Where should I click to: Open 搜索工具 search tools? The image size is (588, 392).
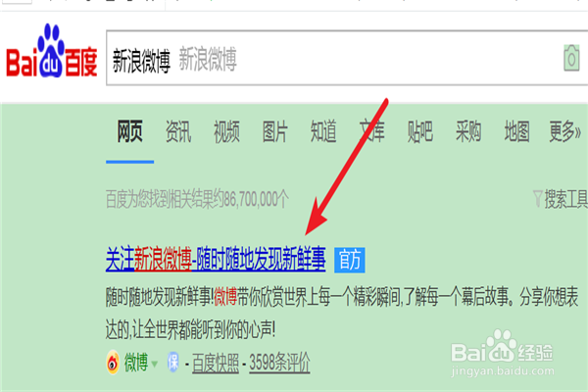click(x=565, y=199)
